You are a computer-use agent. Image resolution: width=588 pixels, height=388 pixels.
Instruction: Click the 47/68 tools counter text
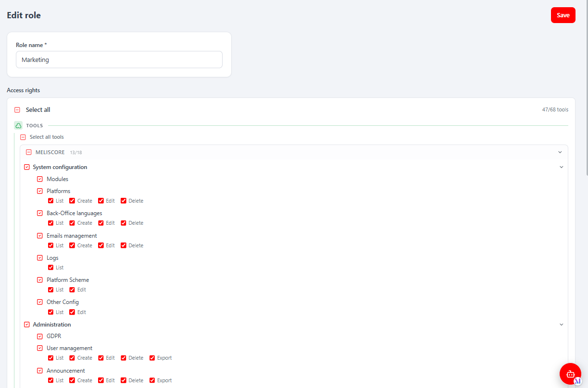555,110
